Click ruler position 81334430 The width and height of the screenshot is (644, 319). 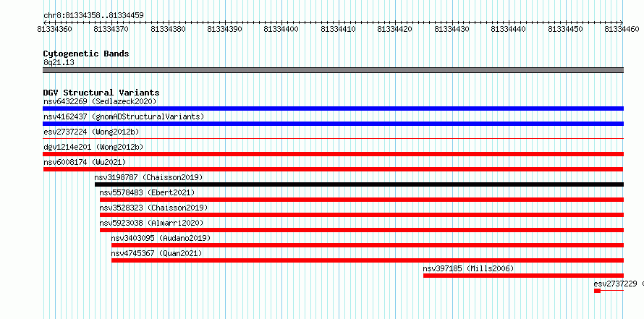pyautogui.click(x=452, y=29)
